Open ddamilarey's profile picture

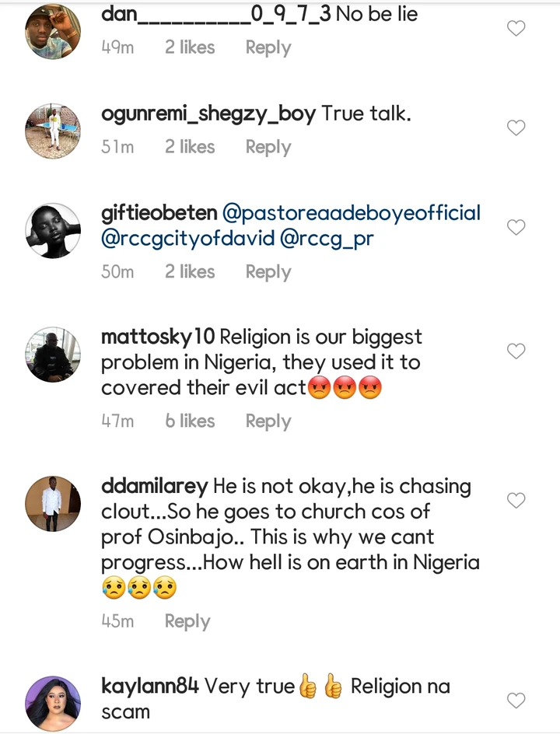tap(53, 503)
